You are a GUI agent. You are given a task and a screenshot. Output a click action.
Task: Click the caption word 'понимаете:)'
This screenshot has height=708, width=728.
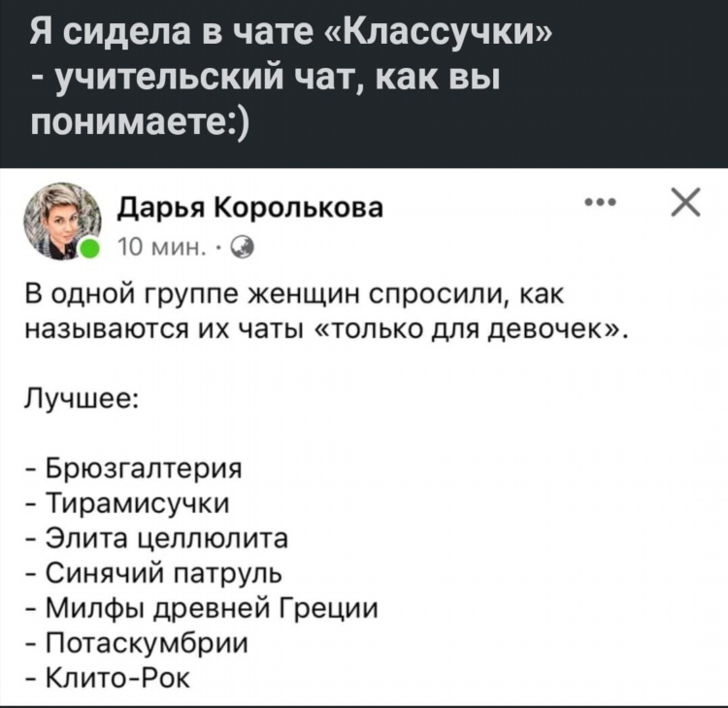(139, 118)
